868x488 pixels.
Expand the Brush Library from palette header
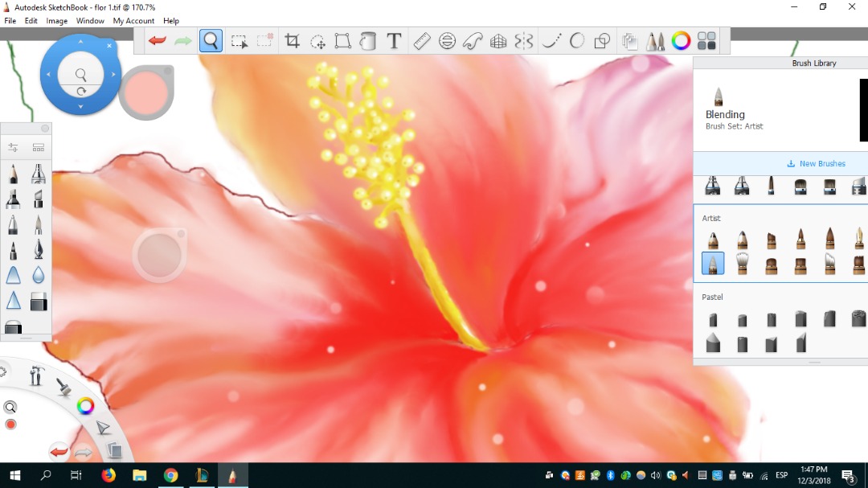39,148
